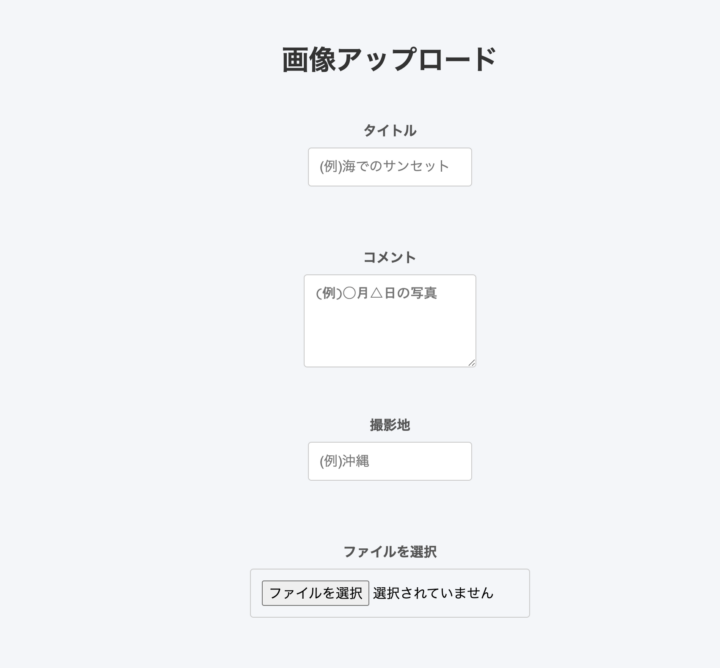Click the タイトル field label
The width and height of the screenshot is (720, 668).
[389, 130]
